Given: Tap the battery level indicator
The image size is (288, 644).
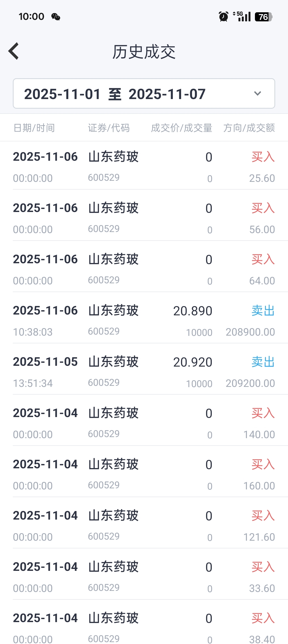Looking at the screenshot, I should point(263,17).
